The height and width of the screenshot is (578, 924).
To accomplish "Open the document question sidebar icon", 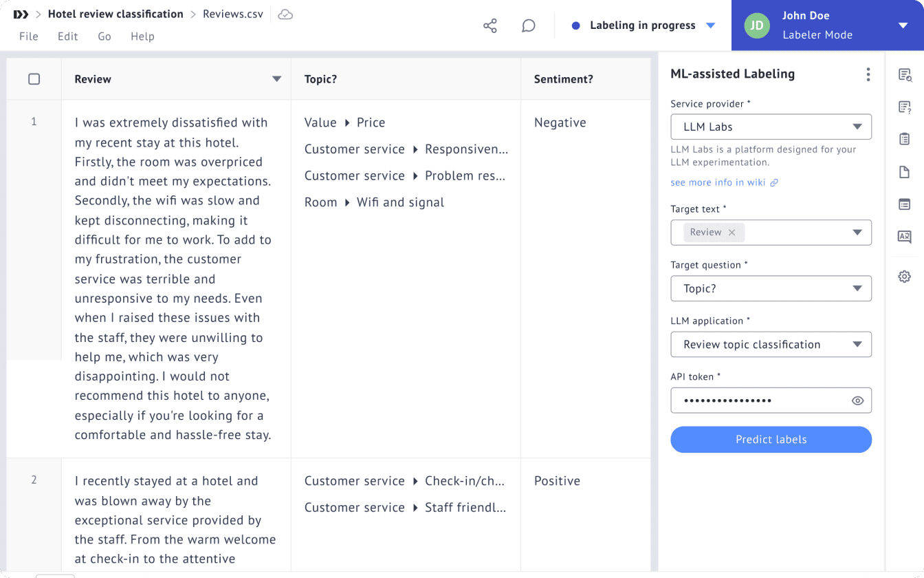I will pyautogui.click(x=905, y=107).
